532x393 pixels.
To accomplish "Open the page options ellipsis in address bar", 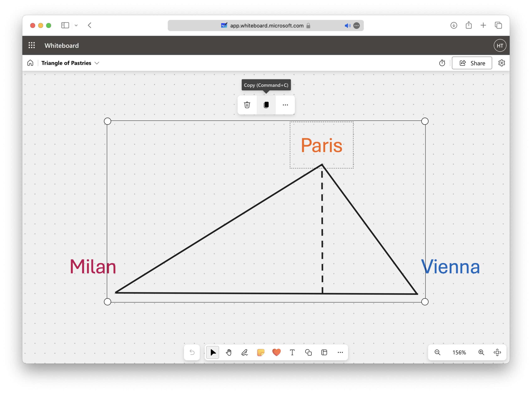I will coord(356,26).
